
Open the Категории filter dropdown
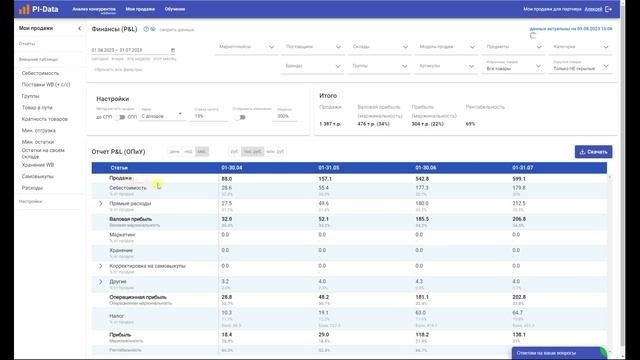point(580,47)
